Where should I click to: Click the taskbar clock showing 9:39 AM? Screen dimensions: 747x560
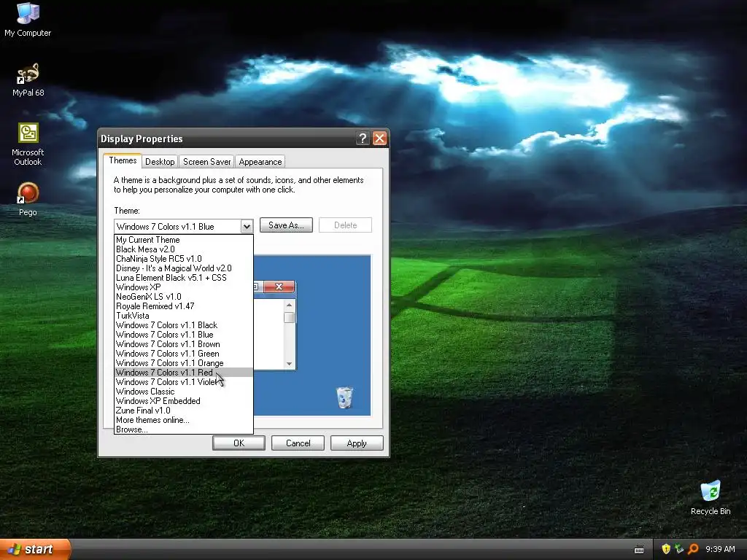click(720, 549)
